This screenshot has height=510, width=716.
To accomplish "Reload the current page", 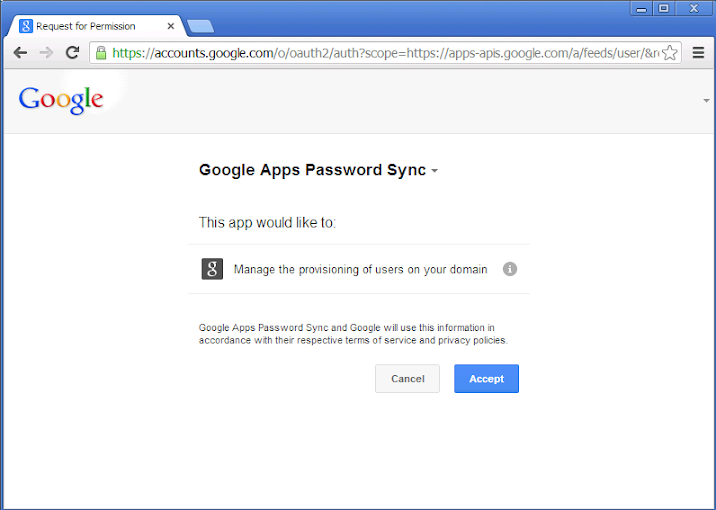I will pyautogui.click(x=72, y=53).
